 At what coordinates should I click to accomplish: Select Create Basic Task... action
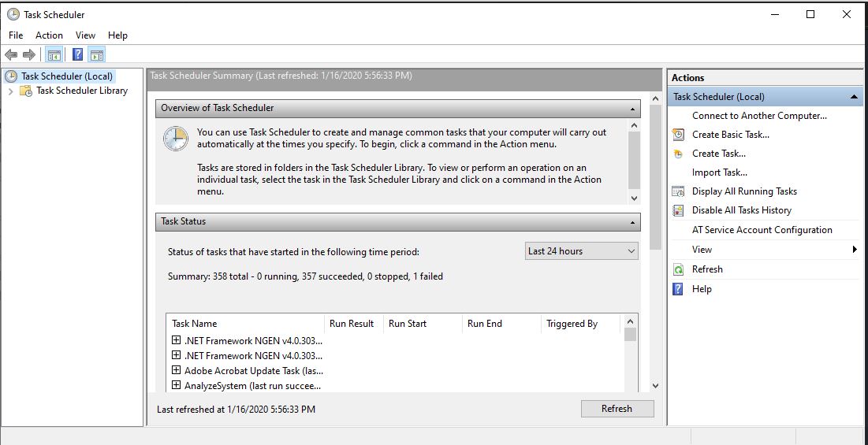[731, 135]
